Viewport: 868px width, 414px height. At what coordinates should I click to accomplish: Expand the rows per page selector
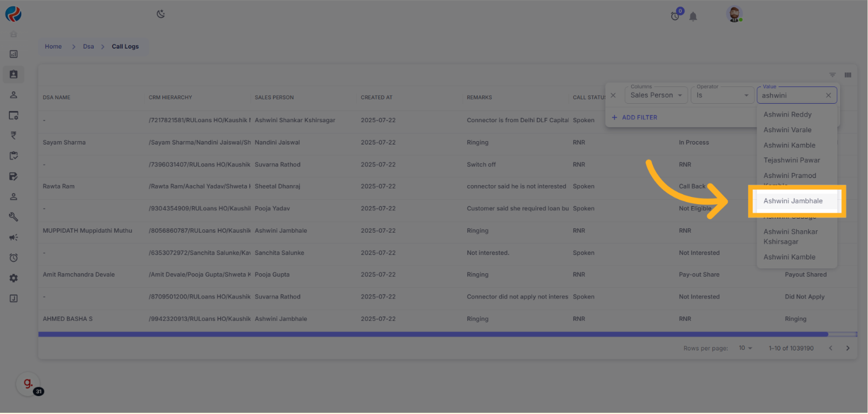pos(745,348)
